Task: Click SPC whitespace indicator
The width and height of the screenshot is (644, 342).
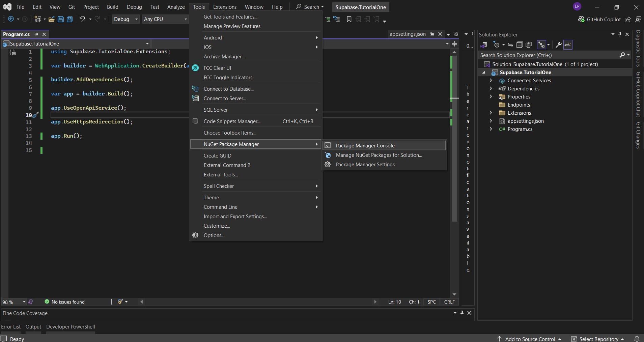Action: 432,302
